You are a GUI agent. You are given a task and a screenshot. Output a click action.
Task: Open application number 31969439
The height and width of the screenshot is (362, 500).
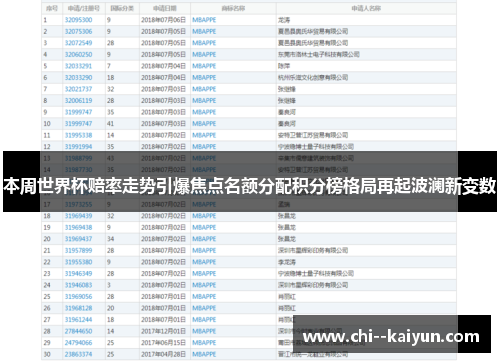[x=78, y=216]
